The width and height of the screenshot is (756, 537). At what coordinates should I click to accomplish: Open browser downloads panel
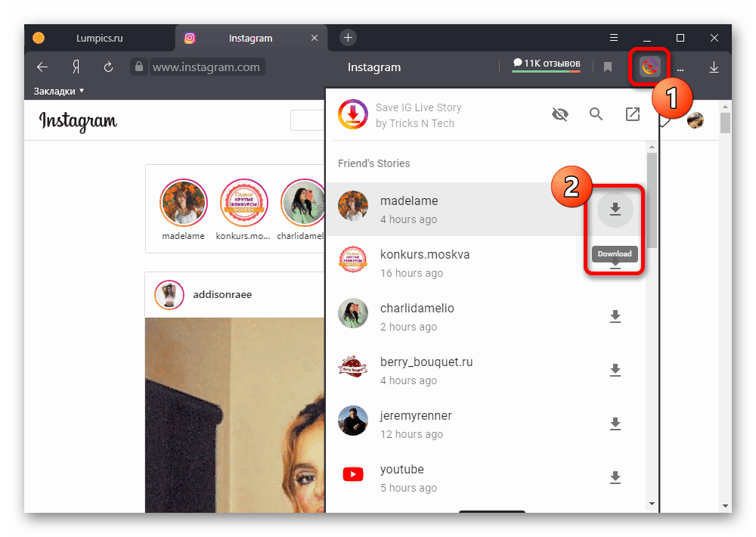pos(714,67)
